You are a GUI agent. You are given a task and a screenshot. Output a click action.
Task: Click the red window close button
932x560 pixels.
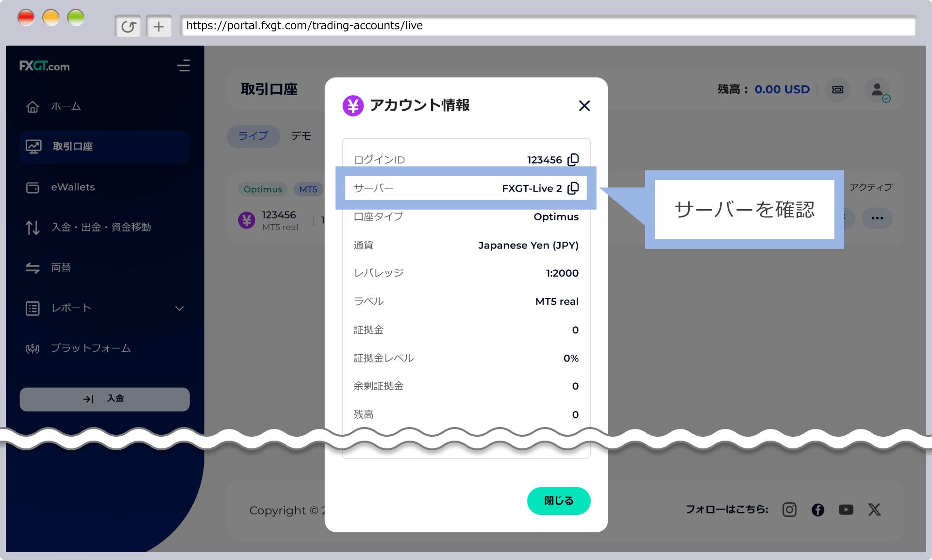[26, 18]
